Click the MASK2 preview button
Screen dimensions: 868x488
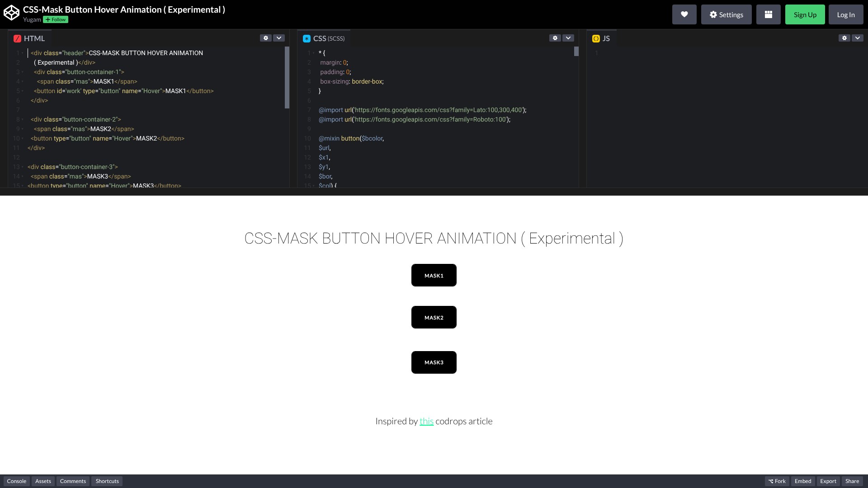click(x=434, y=317)
